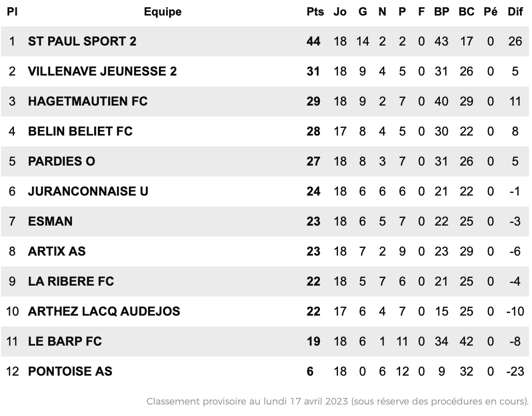This screenshot has height=416, width=532.
Task: Click the Classement provisoire footnote text
Action: click(337, 402)
